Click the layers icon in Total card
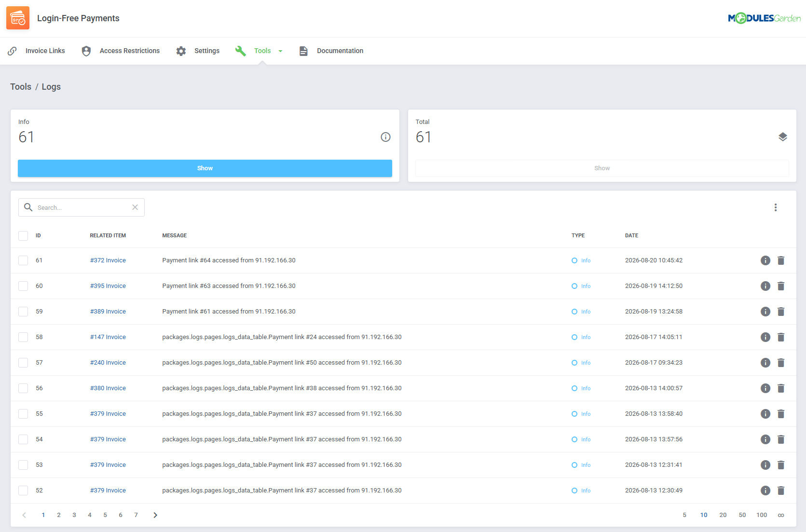The width and height of the screenshot is (806, 532). tap(783, 137)
